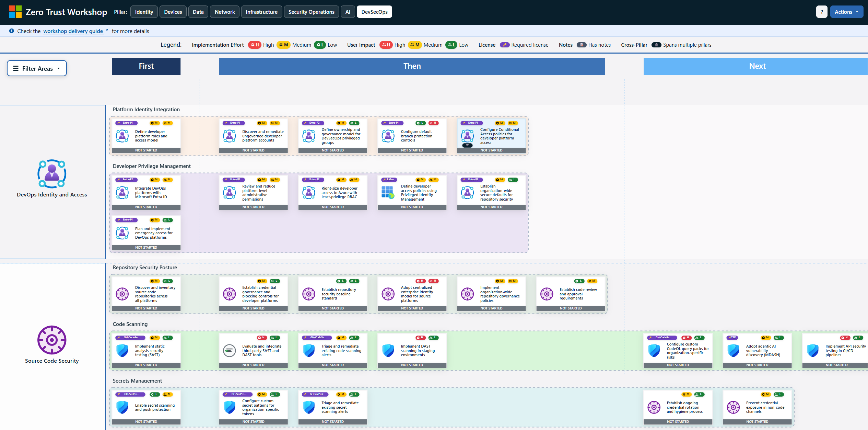This screenshot has width=868, height=430.
Task: Click shield icon on Enable secret scanning card
Action: [122, 407]
